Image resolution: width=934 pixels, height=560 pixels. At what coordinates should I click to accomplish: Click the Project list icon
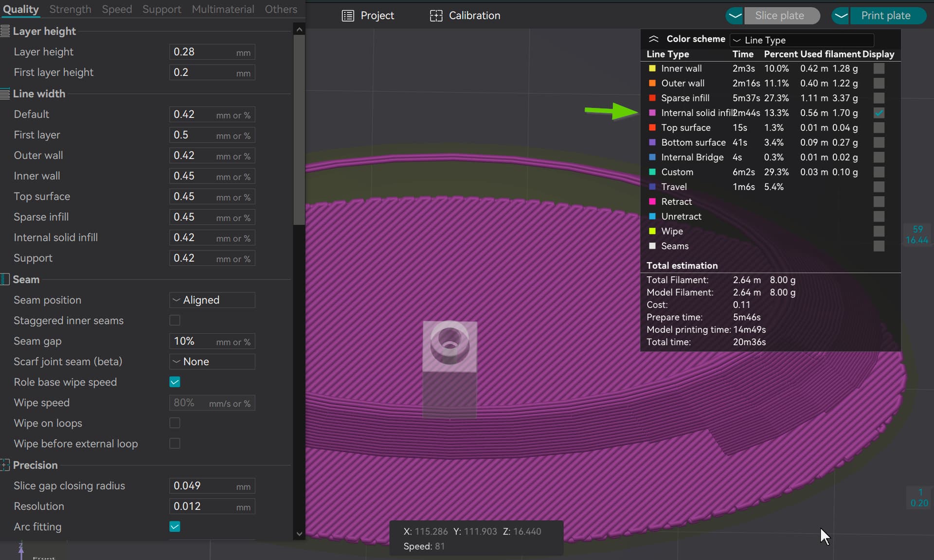pos(348,16)
